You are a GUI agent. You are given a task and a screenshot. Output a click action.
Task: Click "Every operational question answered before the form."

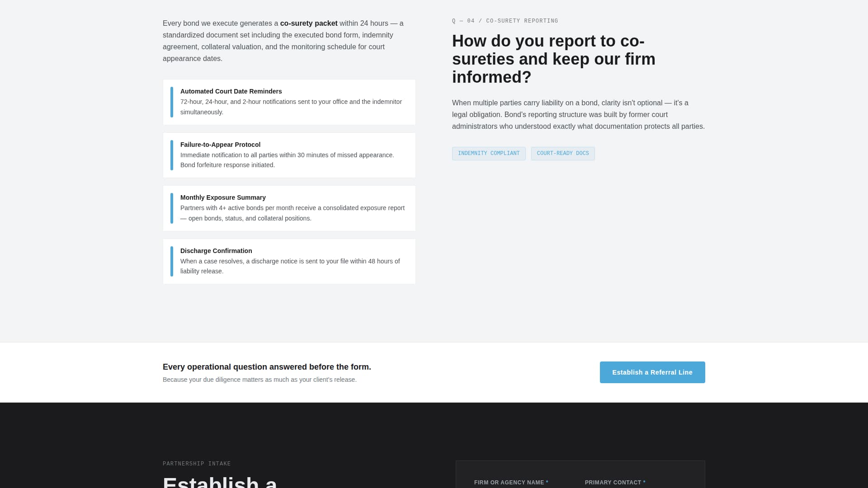pos(267,367)
